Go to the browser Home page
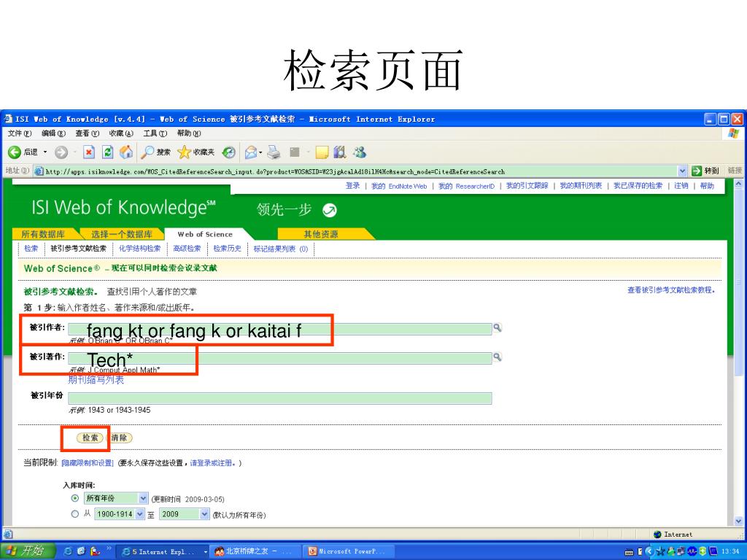 [126, 152]
